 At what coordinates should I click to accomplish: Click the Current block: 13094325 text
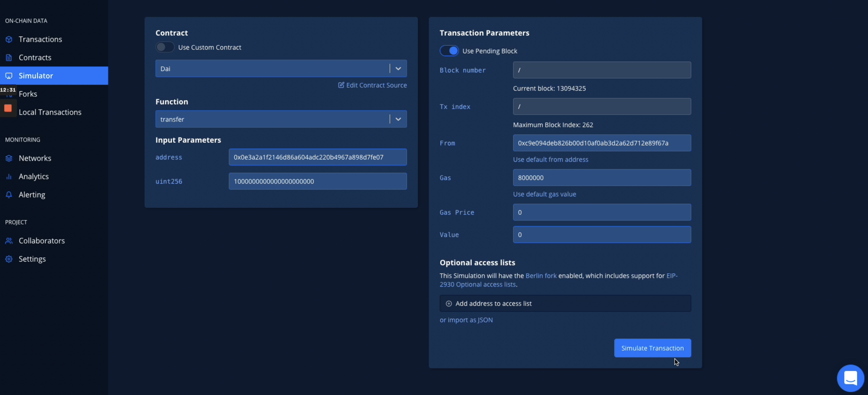(549, 89)
